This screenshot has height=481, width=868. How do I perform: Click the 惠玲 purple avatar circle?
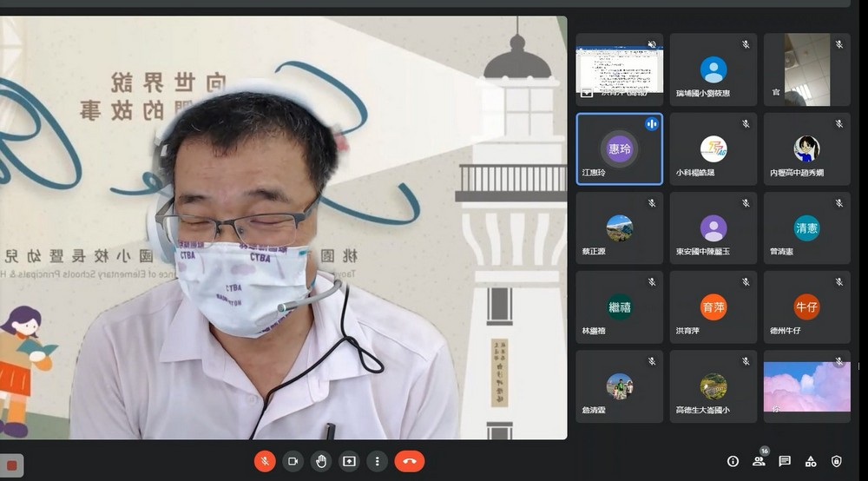point(620,148)
